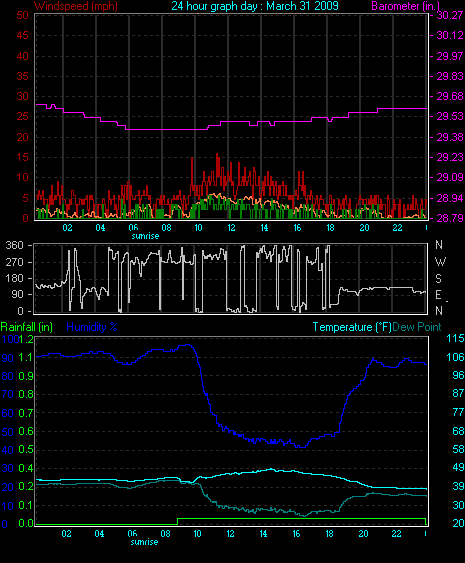Click the 29.09 barometer axis value
Image resolution: width=465 pixels, height=563 pixels.
click(x=450, y=177)
